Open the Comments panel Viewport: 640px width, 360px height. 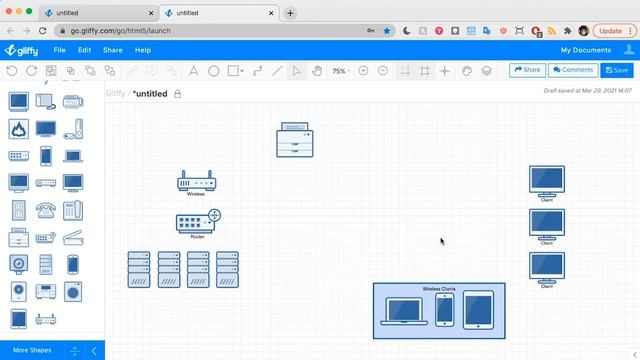tap(573, 70)
